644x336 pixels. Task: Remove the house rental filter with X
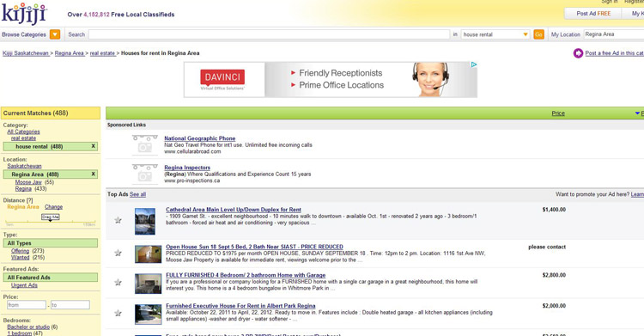pyautogui.click(x=94, y=146)
